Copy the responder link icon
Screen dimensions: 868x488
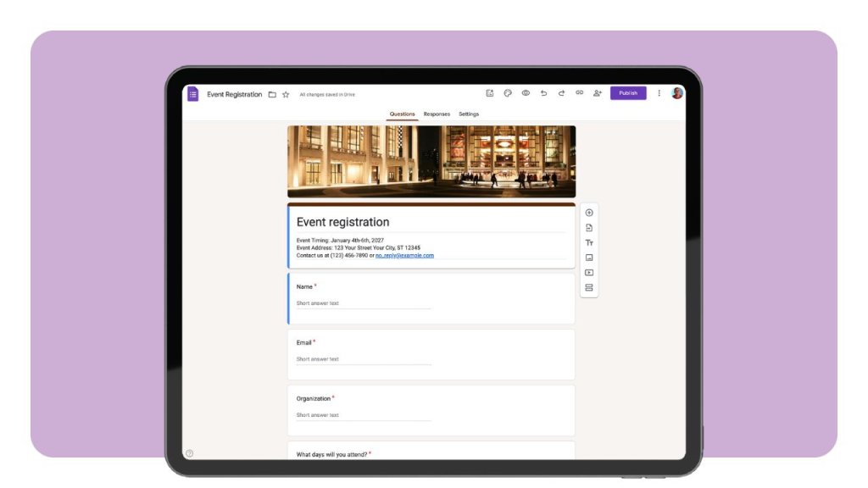(x=579, y=93)
